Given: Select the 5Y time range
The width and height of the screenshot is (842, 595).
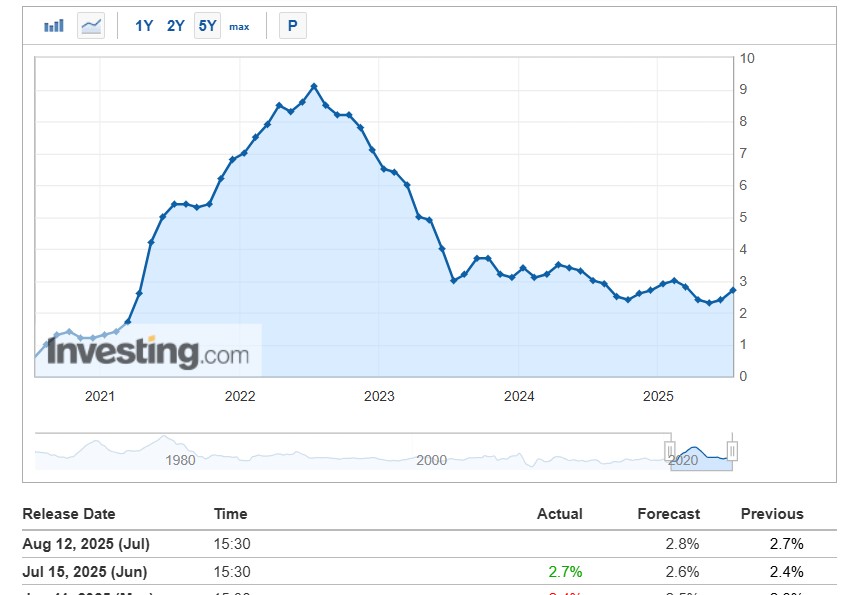Looking at the screenshot, I should tap(207, 25).
